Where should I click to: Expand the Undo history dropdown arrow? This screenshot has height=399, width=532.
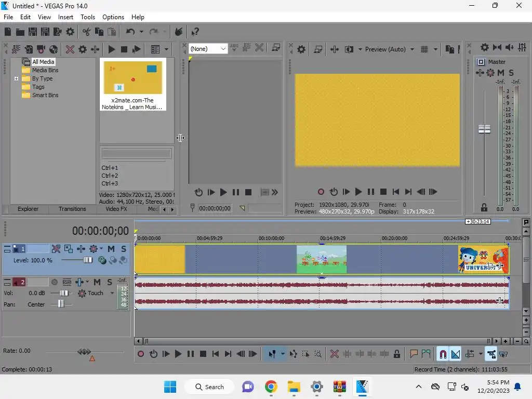tap(141, 32)
